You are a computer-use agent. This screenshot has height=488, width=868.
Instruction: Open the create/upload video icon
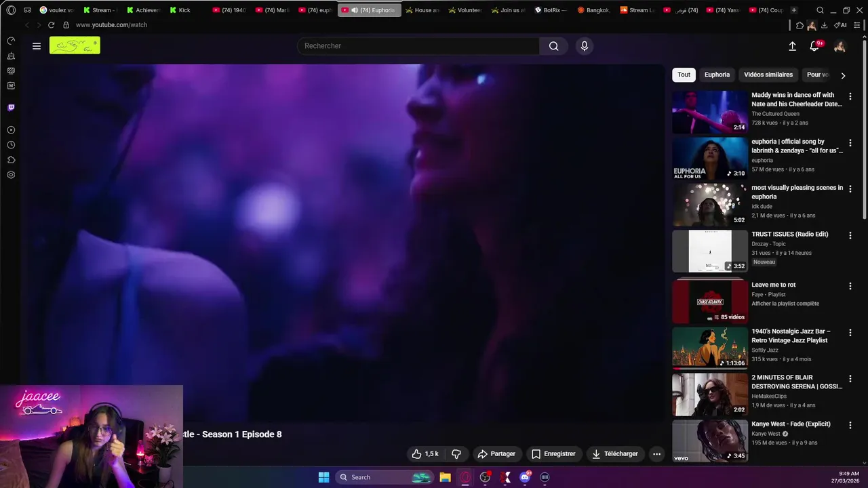[792, 46]
